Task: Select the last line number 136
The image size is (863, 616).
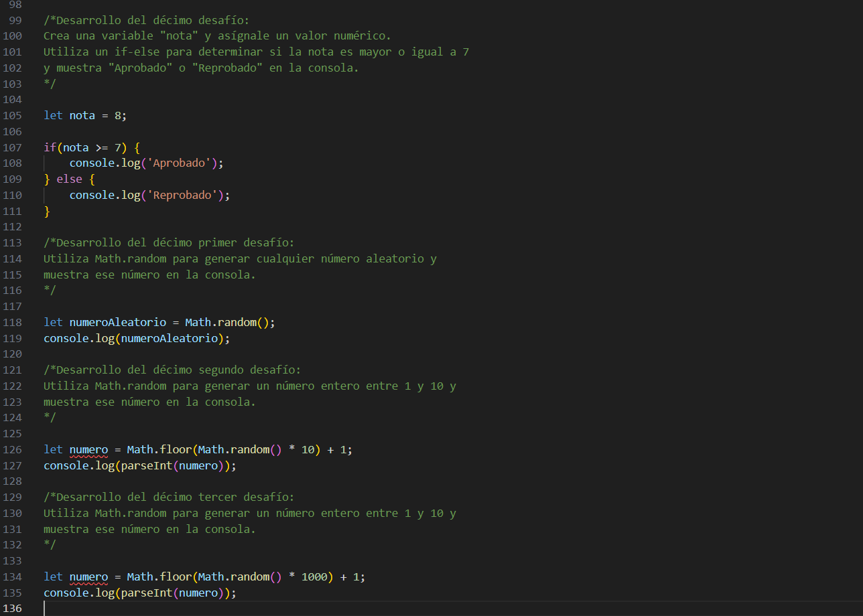Action: click(x=13, y=608)
